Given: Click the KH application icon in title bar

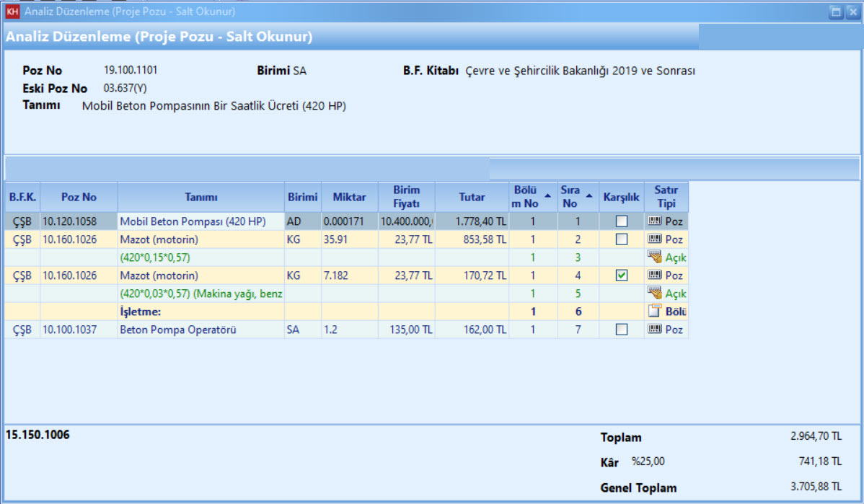Looking at the screenshot, I should pos(12,12).
